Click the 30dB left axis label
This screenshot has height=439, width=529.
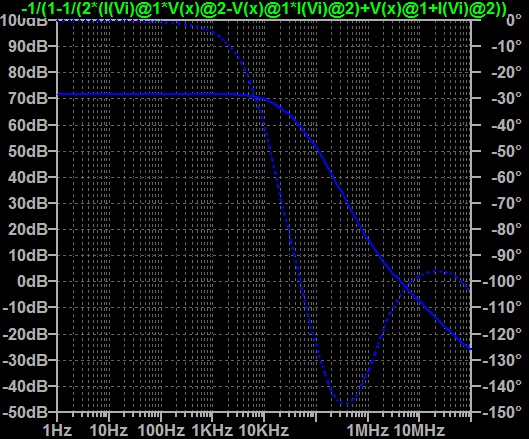[28, 203]
